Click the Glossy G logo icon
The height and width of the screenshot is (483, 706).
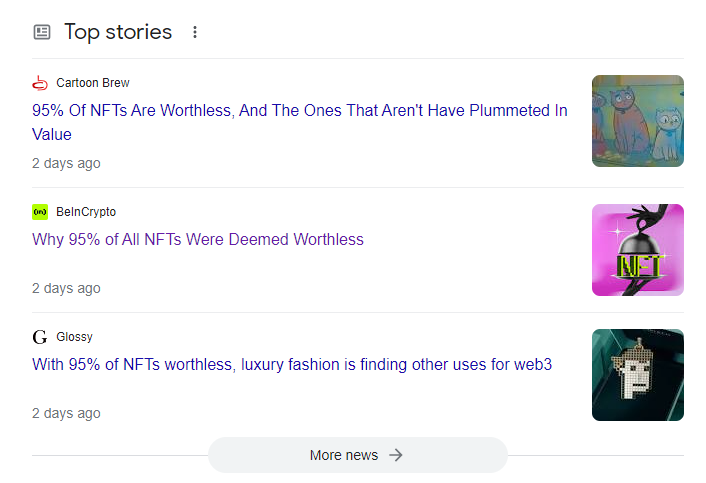click(40, 337)
